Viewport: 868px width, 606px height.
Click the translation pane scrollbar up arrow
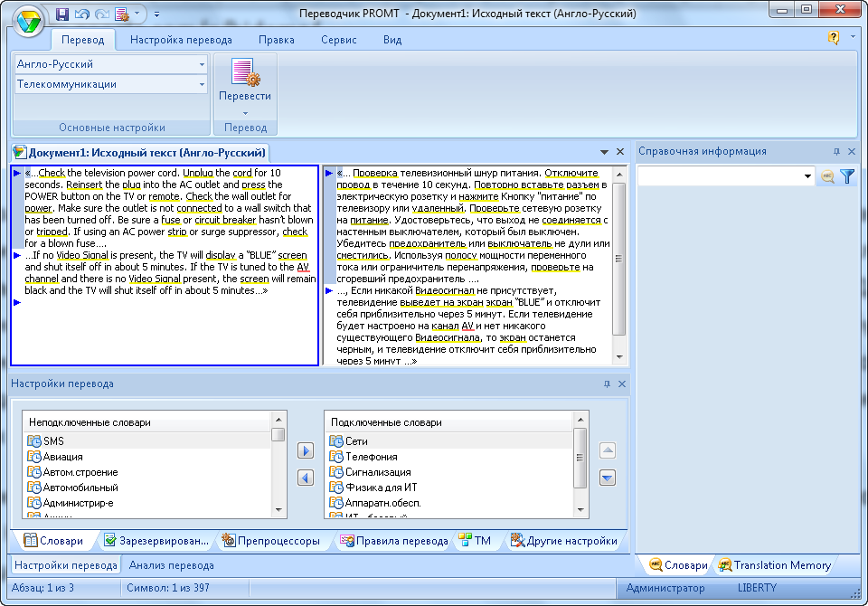point(618,175)
